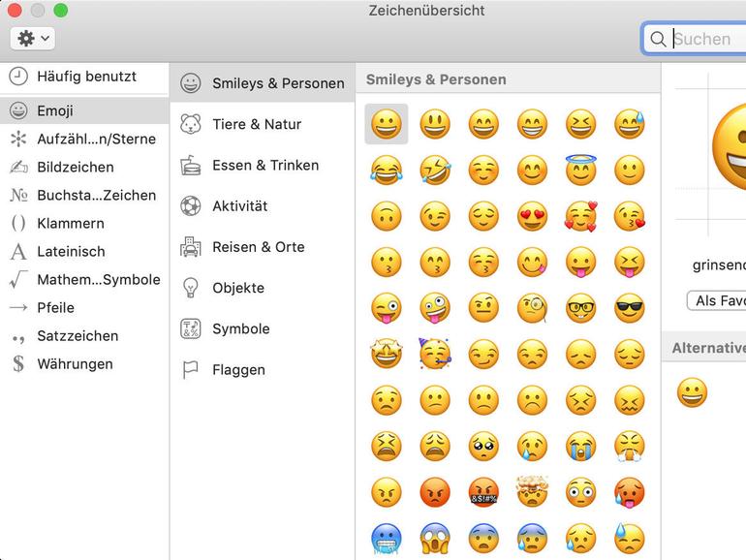Select the face with monocle emoji

tap(532, 308)
